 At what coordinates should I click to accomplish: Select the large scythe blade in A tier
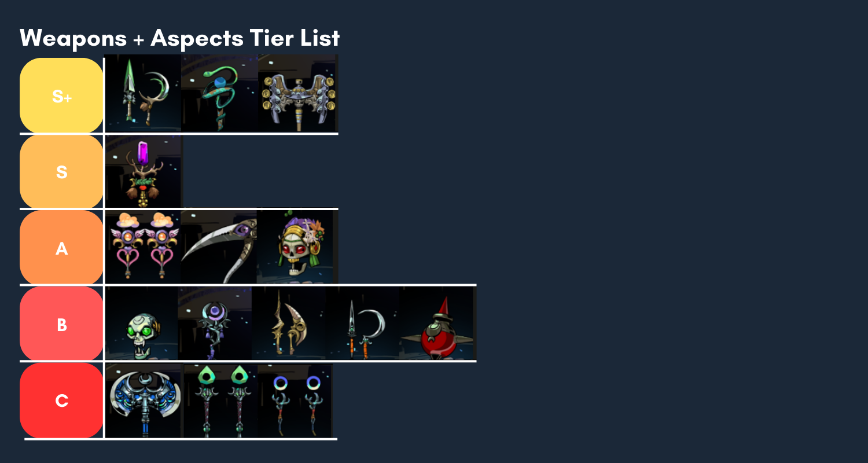pos(219,247)
